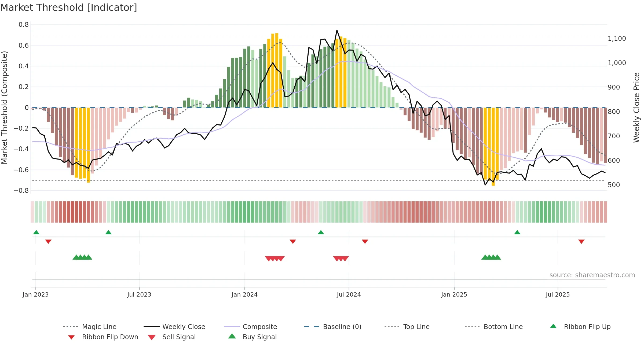Click the ribbon flip up marker before Jul 2024
The image size is (644, 362).
point(321,232)
